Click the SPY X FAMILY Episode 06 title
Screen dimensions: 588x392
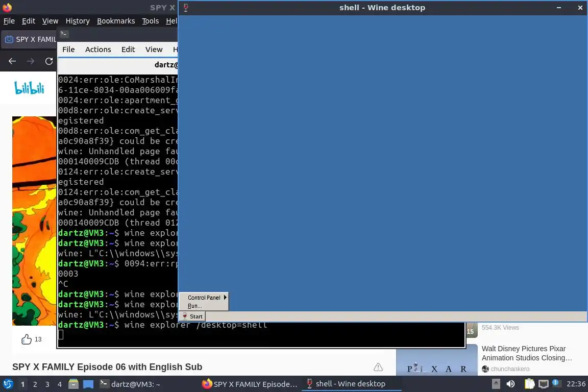tap(107, 367)
